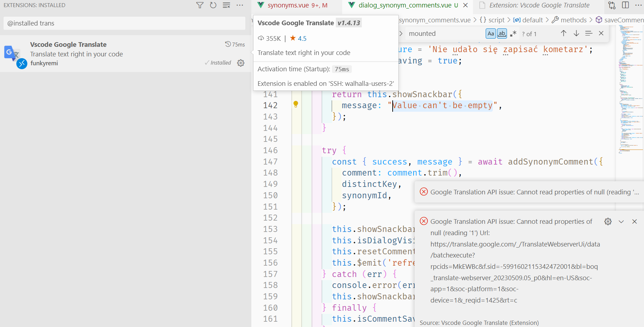Toggle Match Case in the find widget

(491, 33)
